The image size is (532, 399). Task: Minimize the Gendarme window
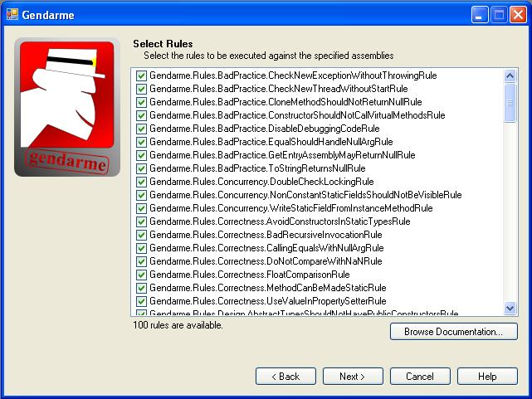click(x=480, y=15)
